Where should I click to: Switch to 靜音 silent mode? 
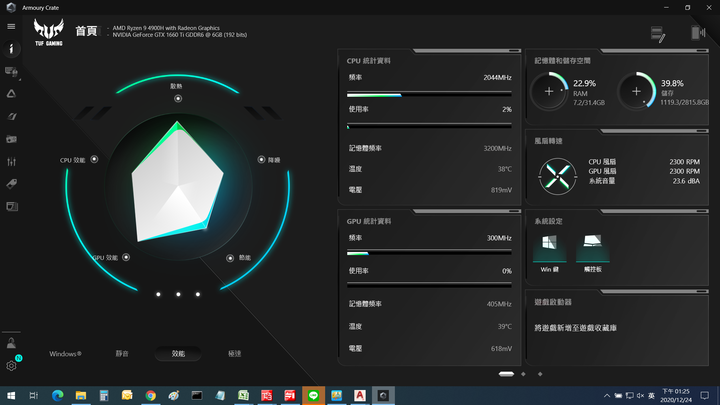tap(122, 354)
